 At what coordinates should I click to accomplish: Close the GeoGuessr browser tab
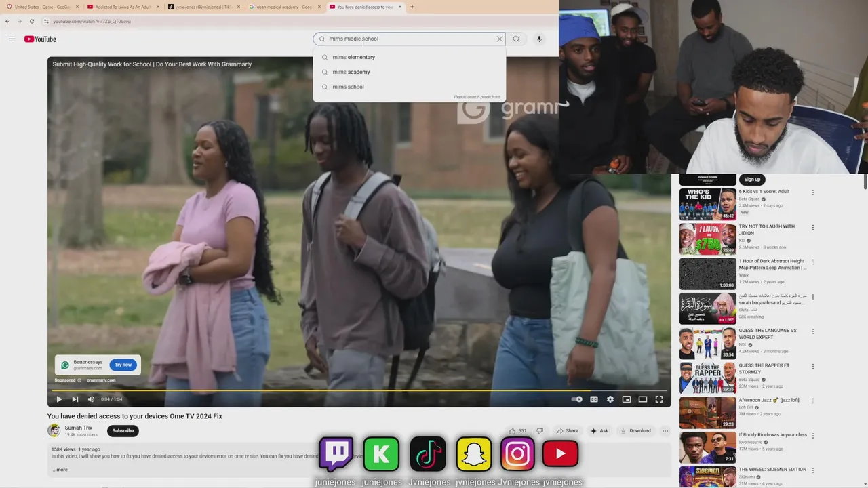77,7
